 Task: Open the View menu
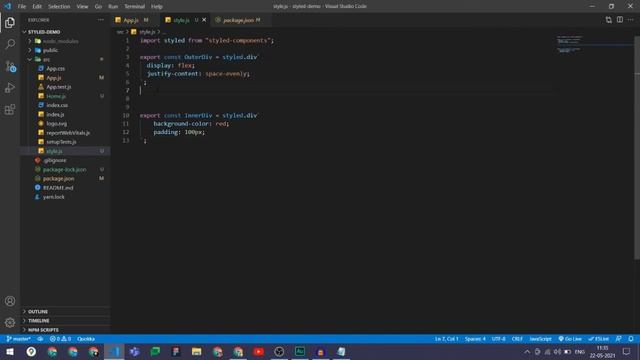pyautogui.click(x=82, y=7)
